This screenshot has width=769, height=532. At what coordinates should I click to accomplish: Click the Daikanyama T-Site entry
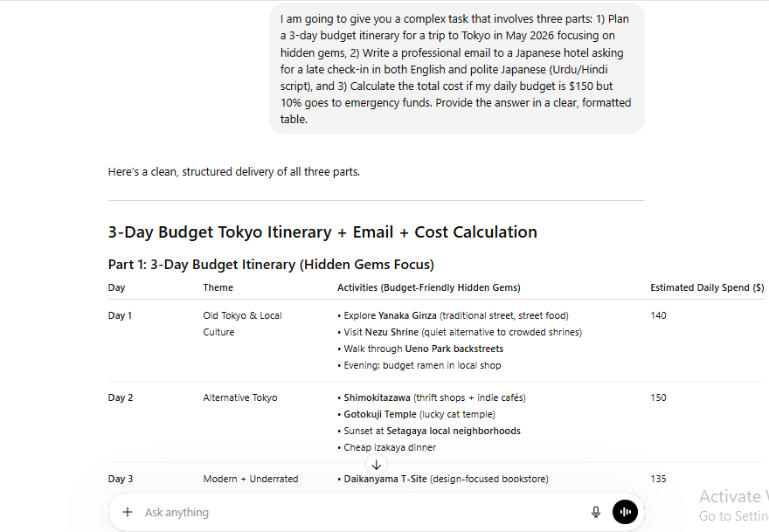385,479
